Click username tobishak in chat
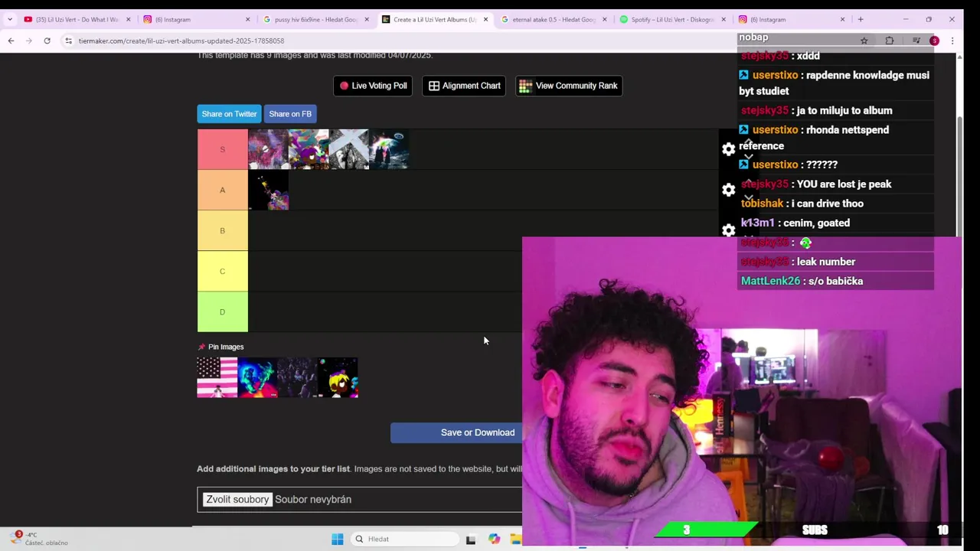Screen dimensions: 980x551 (762, 204)
